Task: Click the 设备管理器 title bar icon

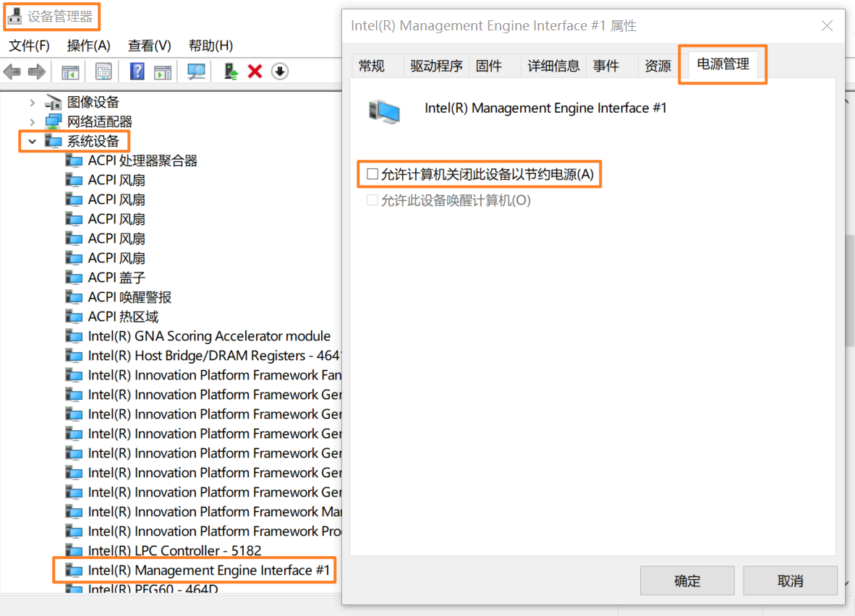Action: click(x=14, y=17)
